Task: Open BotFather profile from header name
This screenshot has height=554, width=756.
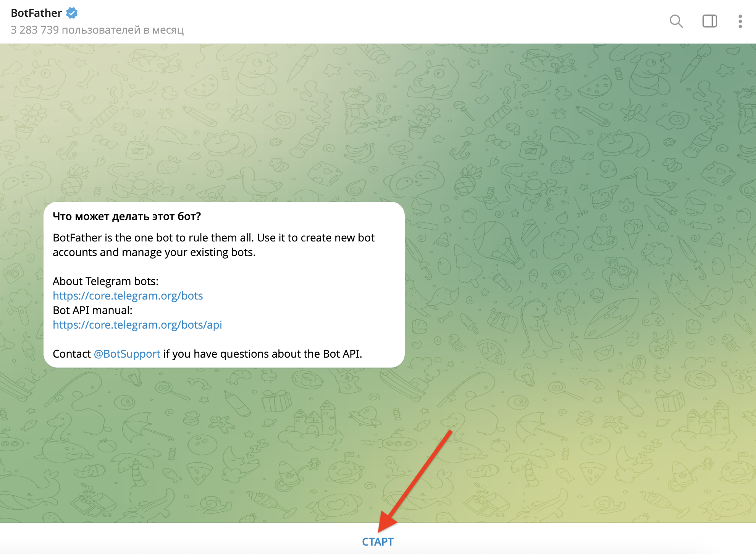Action: (36, 13)
